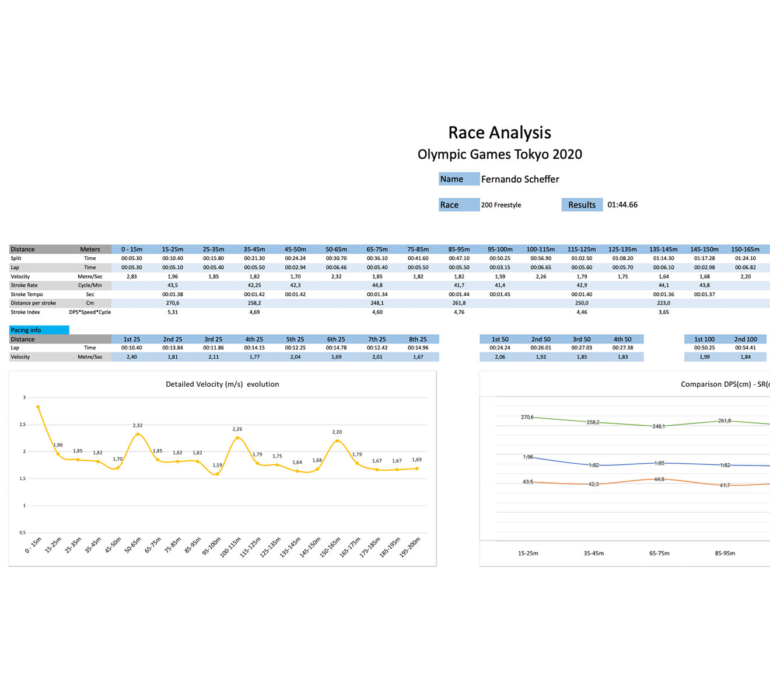Select the 270,6 label on the green line
Screen dimensions: 770x700
[x=527, y=417]
